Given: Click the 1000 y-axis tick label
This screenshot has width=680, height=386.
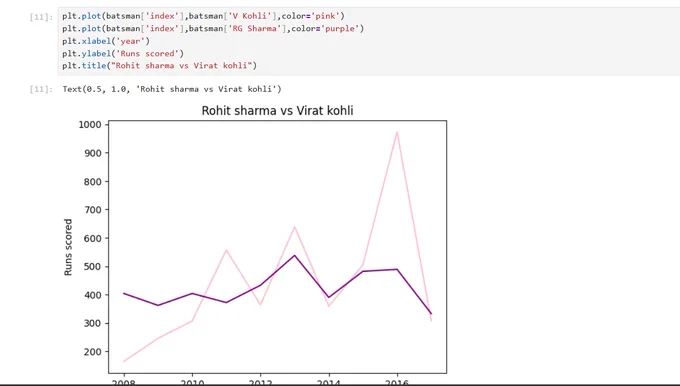Looking at the screenshot, I should click(x=90, y=125).
